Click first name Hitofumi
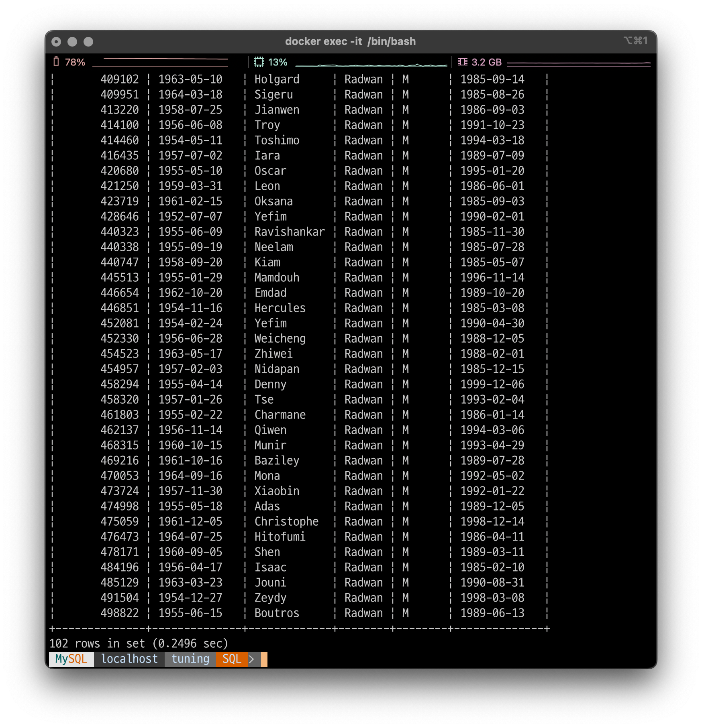Viewport: 702px width, 728px height. 280,537
